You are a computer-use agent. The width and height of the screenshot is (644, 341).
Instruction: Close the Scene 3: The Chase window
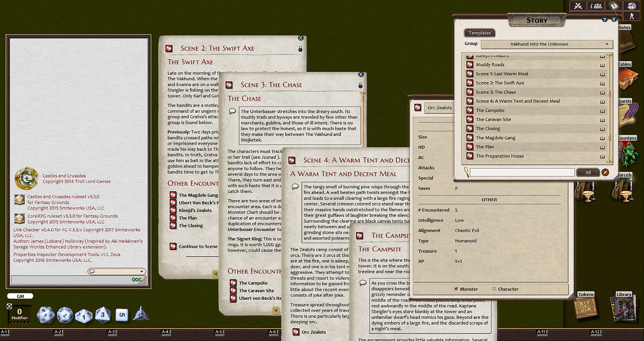[x=361, y=75]
